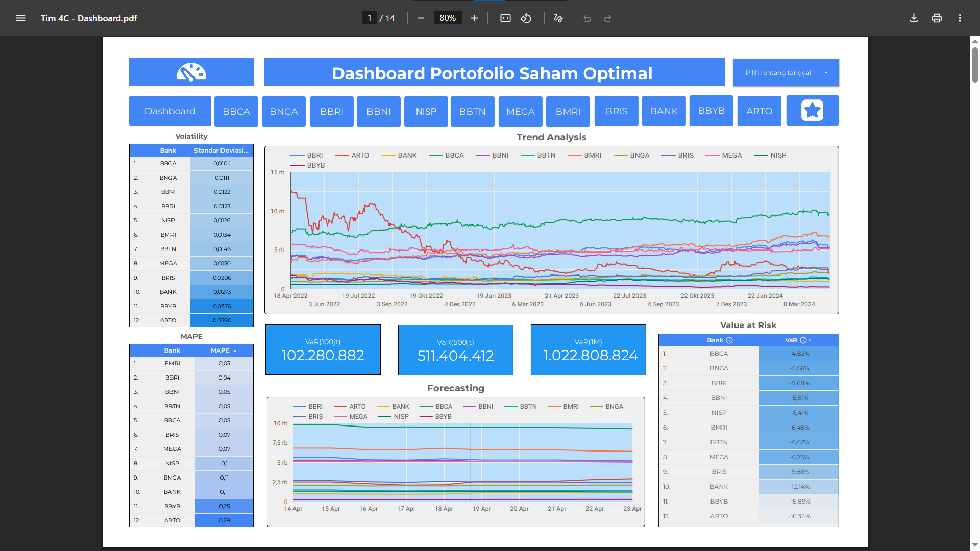Select the BBCA tab
980x551 pixels.
[236, 111]
